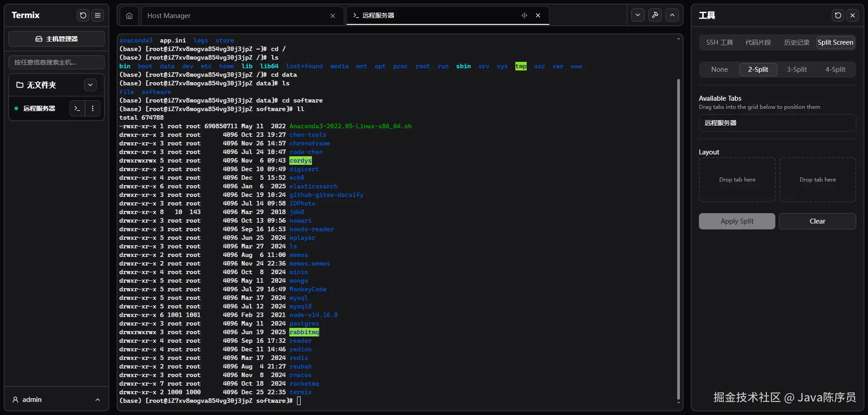The image size is (868, 415).
Task: Select the 3-Split layout option
Action: [x=797, y=70]
